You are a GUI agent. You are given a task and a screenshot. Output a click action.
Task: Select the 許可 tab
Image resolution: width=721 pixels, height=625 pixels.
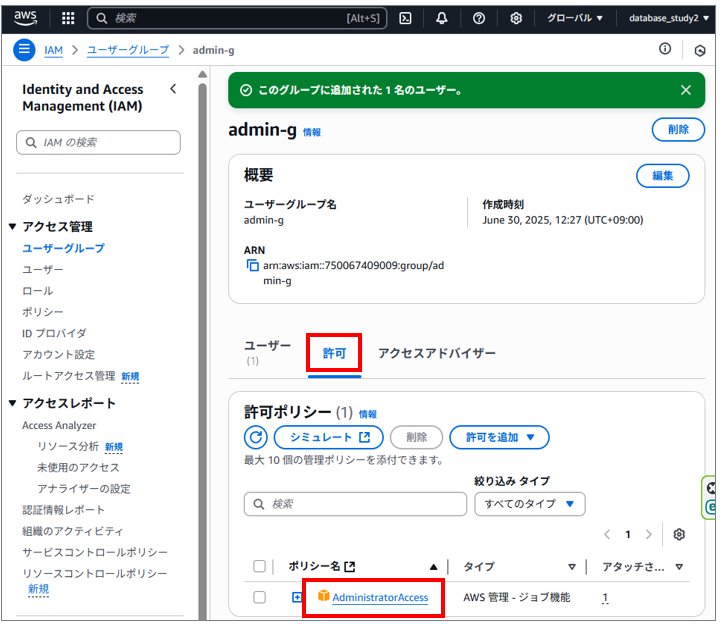334,353
